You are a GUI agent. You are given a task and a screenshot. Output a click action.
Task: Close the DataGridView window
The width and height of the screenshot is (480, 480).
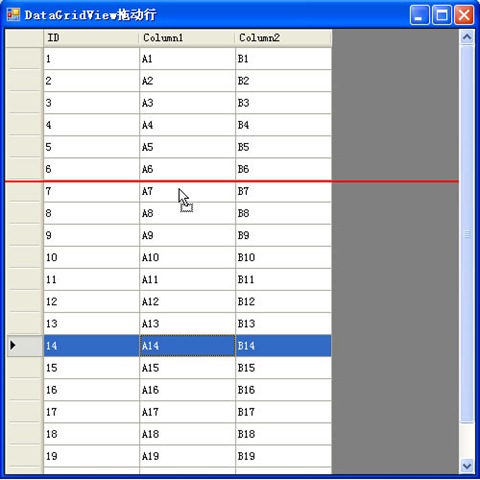(x=464, y=15)
